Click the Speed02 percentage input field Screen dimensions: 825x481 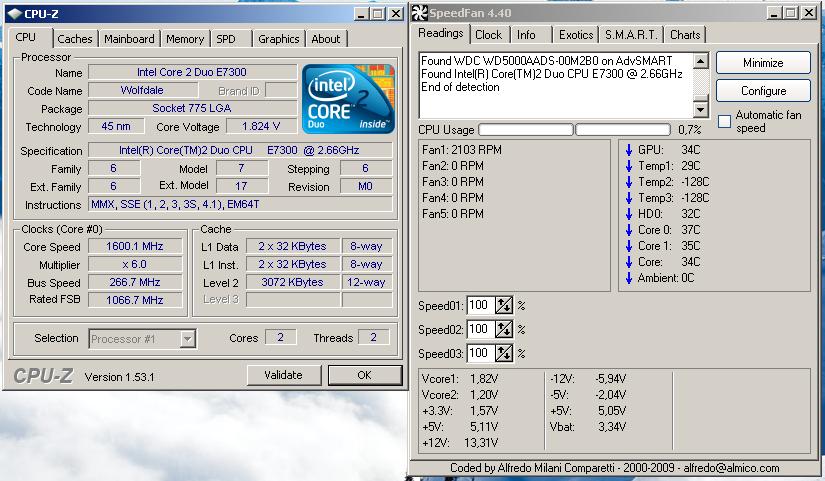pyautogui.click(x=480, y=329)
